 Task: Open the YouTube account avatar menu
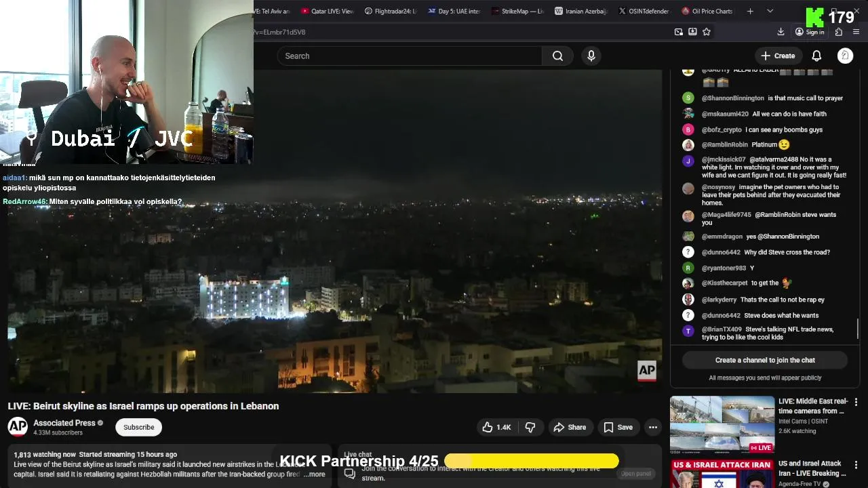coord(845,56)
